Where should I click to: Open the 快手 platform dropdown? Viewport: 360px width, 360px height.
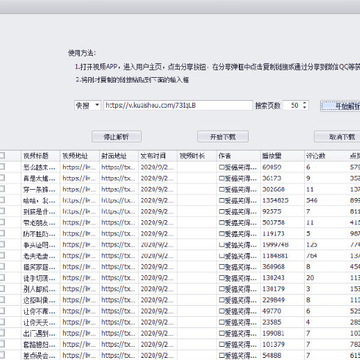[x=87, y=106]
